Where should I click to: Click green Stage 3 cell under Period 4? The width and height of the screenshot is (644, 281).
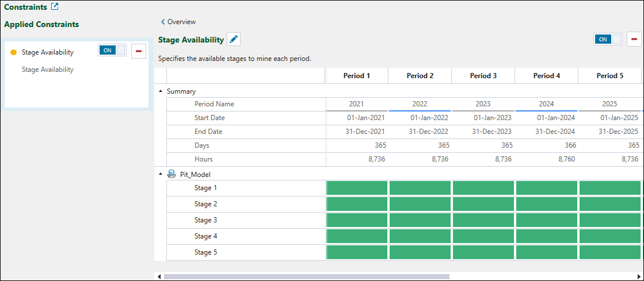tap(546, 220)
